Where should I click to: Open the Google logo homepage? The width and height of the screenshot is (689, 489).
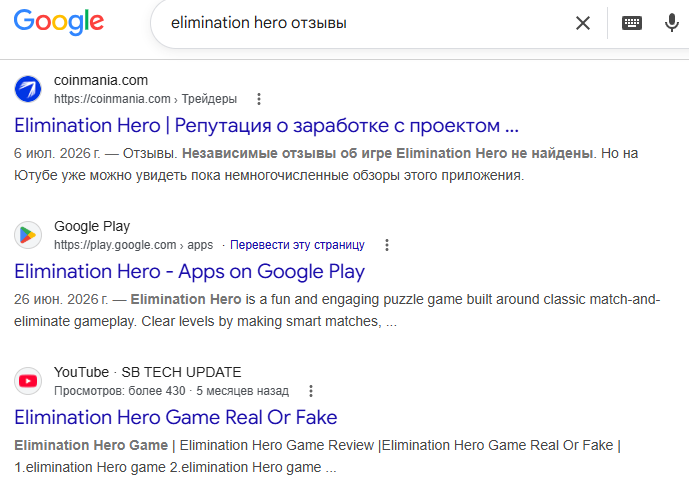pos(59,22)
